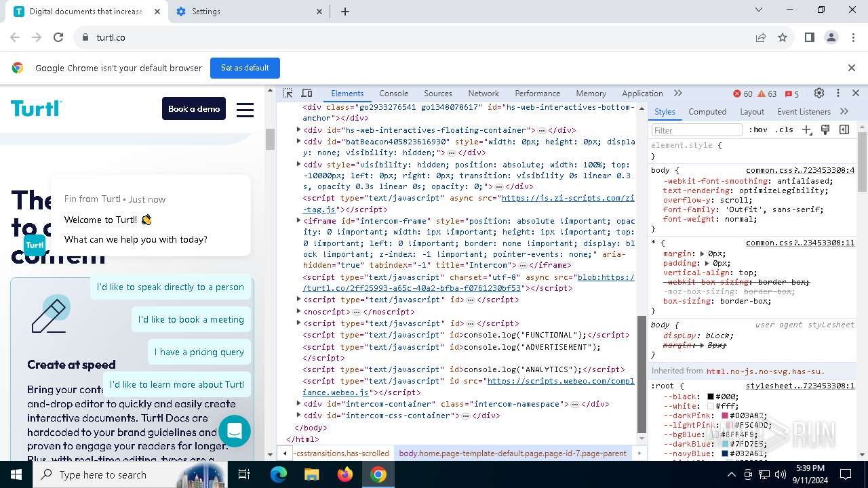This screenshot has height=488, width=868.
Task: Expand the hs-web-interactives-floating-container div
Action: point(298,130)
